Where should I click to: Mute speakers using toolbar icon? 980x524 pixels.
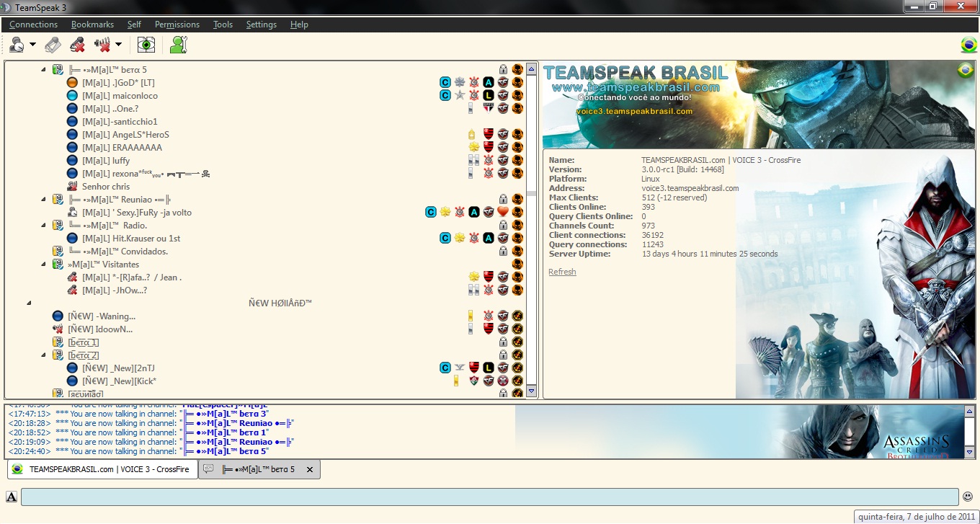[x=102, y=45]
